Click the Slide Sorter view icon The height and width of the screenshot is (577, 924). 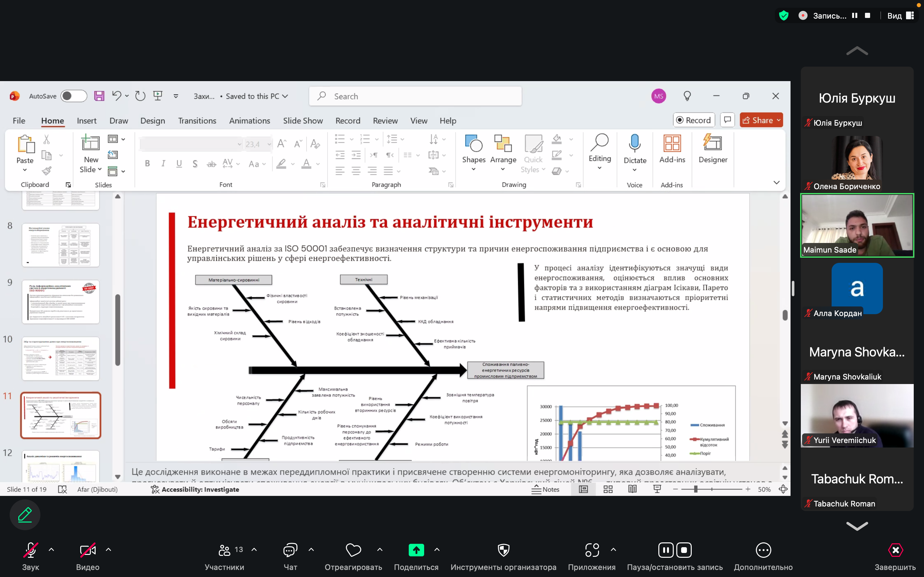pos(608,489)
